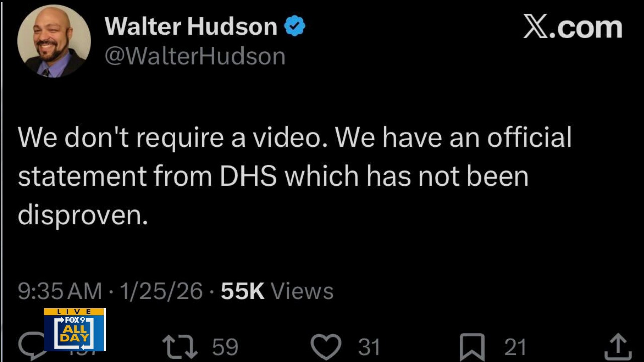This screenshot has width=644, height=362.
Task: Open the share upload icon
Action: [x=617, y=347]
